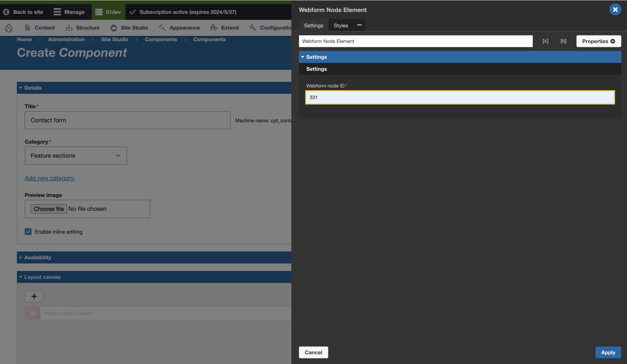Viewport: 627px width, 364px height.
Task: Click the Back to site arrow icon
Action: [6, 12]
